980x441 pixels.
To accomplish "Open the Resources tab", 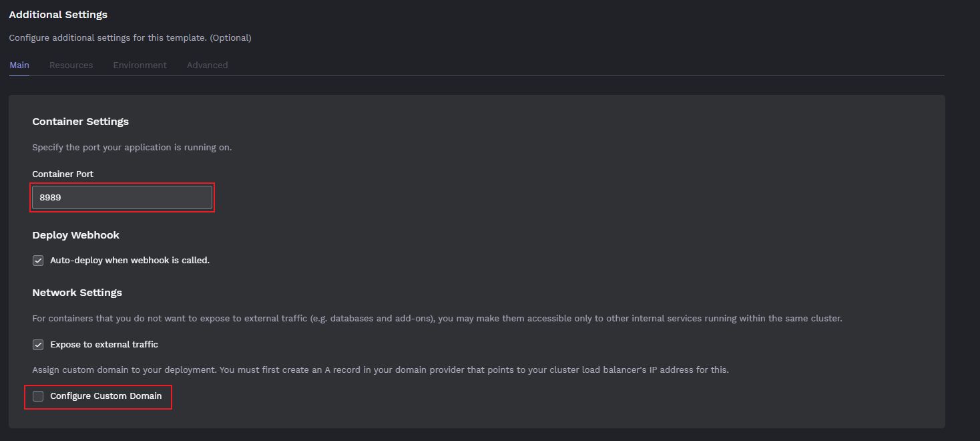I will pyautogui.click(x=71, y=65).
